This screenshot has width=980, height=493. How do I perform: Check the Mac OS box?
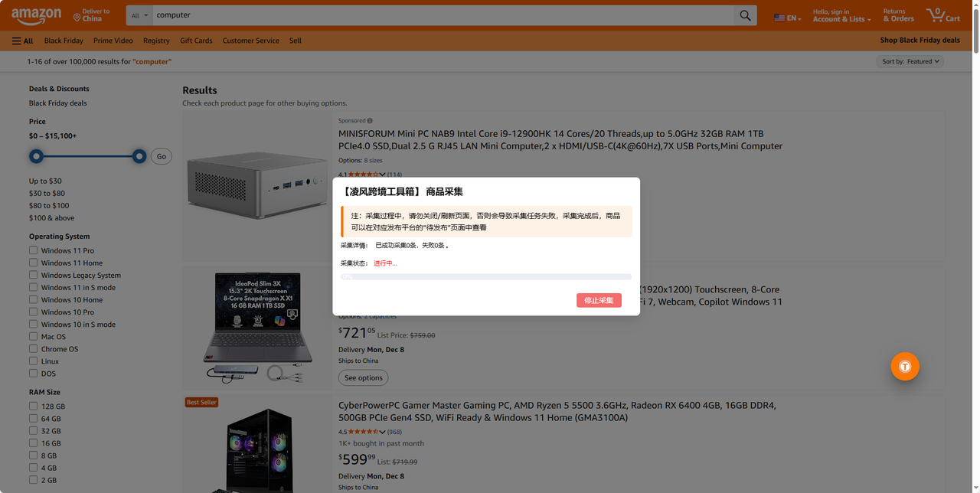[x=33, y=336]
